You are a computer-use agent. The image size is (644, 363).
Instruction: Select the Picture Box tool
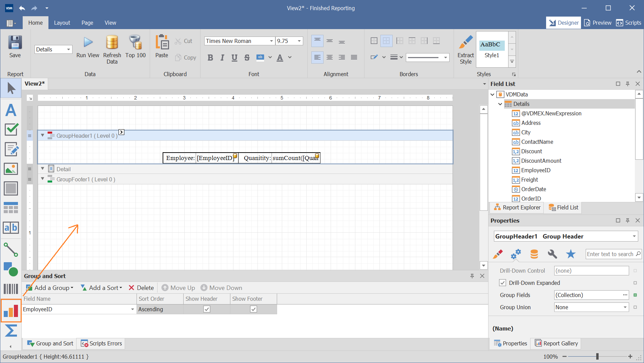click(x=11, y=169)
